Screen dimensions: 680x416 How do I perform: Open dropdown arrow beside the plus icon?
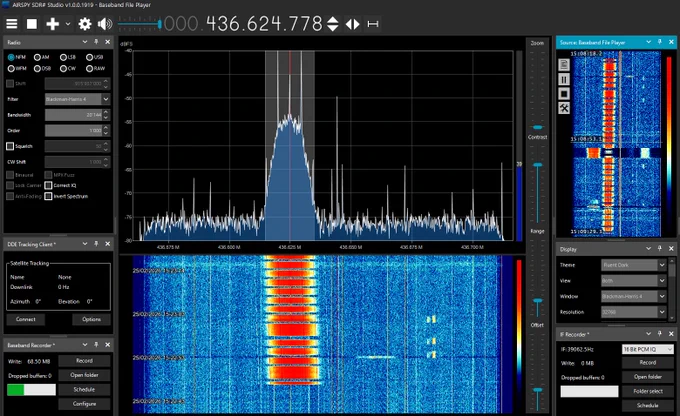tap(68, 24)
